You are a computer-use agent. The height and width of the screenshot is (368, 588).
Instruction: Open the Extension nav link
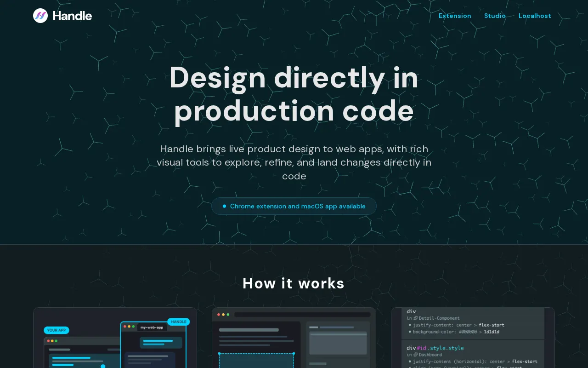pos(455,16)
